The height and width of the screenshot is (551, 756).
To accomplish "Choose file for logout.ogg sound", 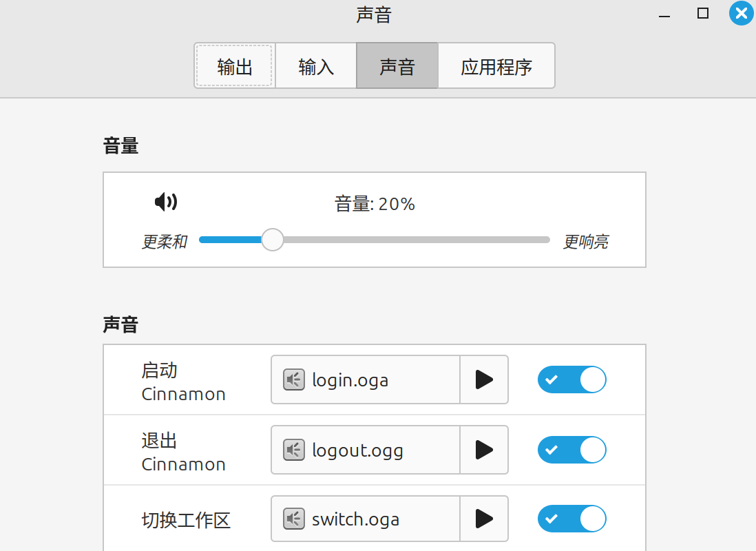I will point(366,450).
